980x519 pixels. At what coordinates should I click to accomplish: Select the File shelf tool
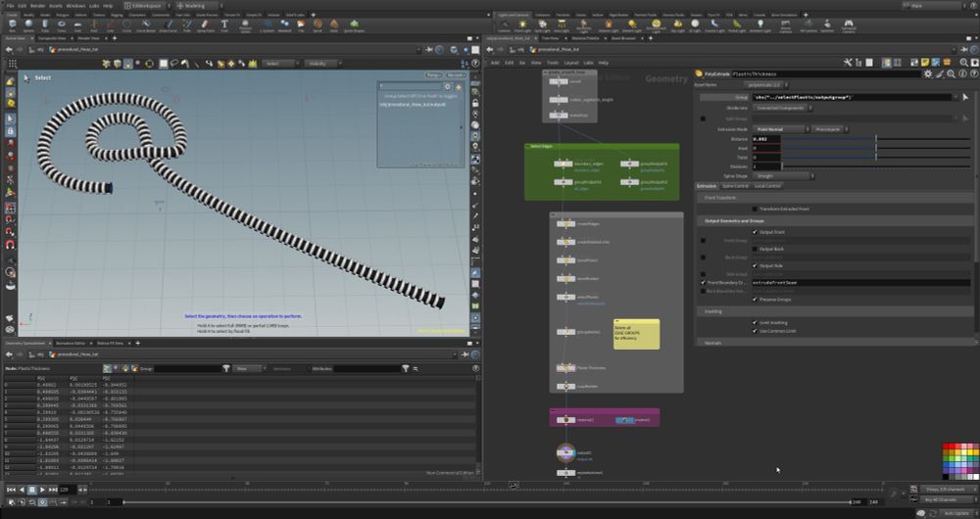tap(301, 25)
